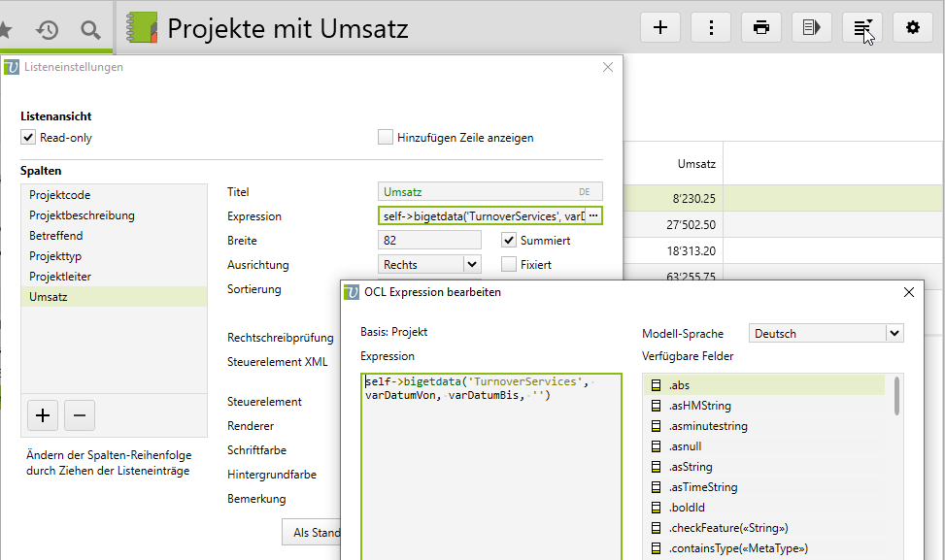Open the Modell-Sprache dropdown
The width and height of the screenshot is (945, 560).
894,333
